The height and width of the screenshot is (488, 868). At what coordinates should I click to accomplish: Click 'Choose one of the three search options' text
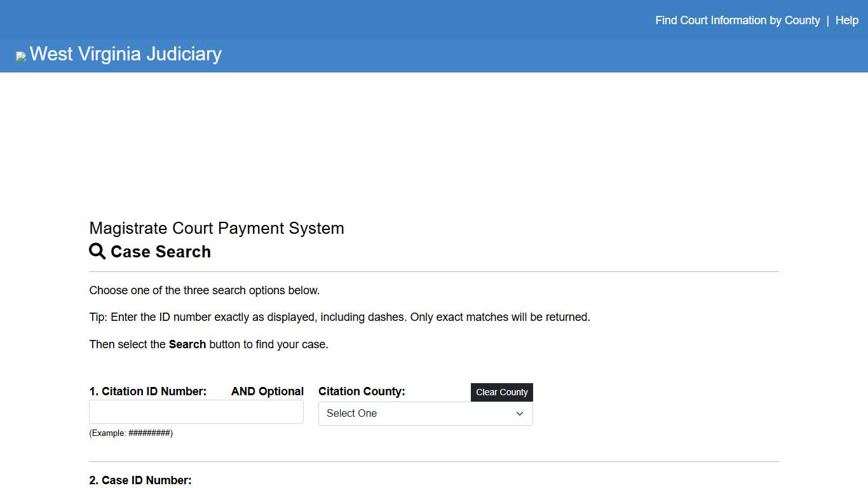pos(204,290)
